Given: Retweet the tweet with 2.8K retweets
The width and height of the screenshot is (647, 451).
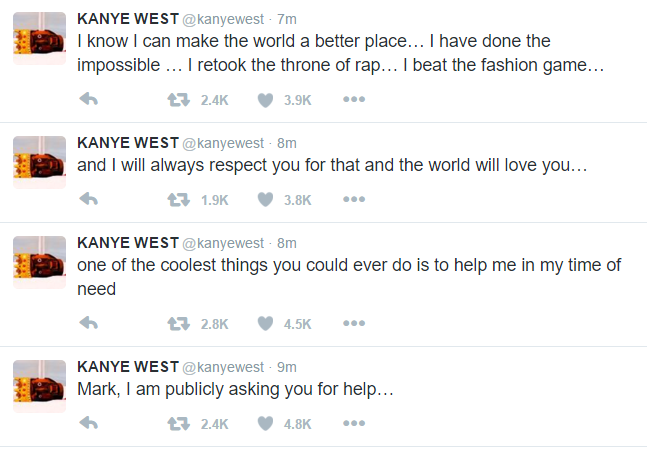Looking at the screenshot, I should (x=179, y=323).
